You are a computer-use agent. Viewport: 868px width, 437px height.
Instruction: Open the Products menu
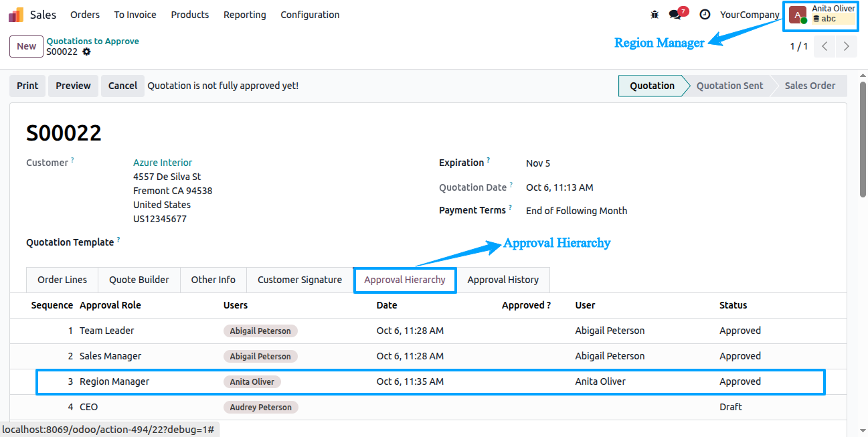(x=190, y=15)
